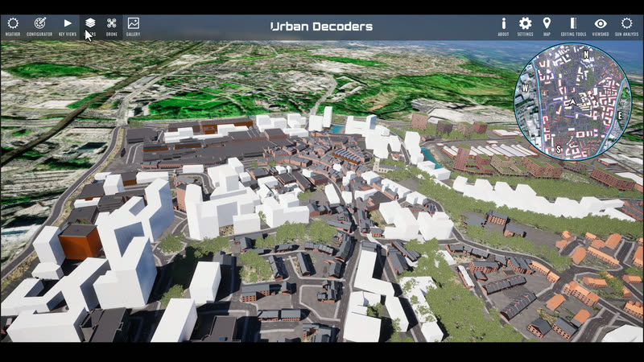Click the Urban Decoders title
644x362 pixels.
coord(321,27)
